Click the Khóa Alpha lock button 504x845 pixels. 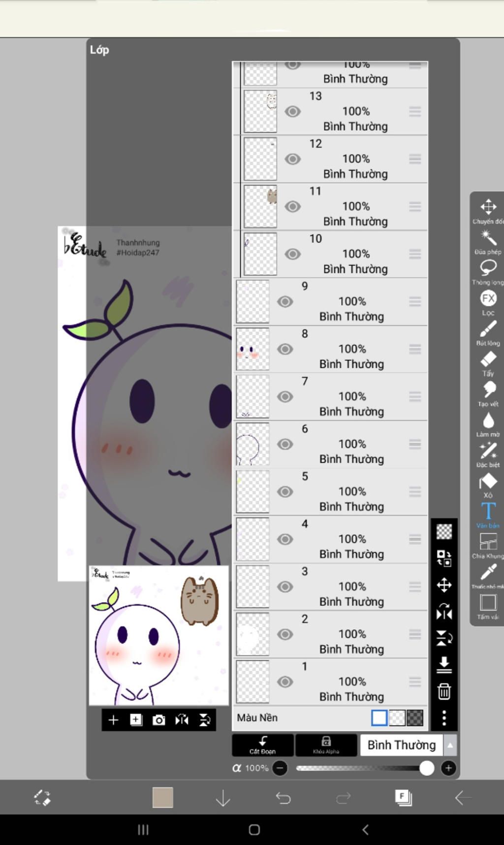[x=326, y=745]
